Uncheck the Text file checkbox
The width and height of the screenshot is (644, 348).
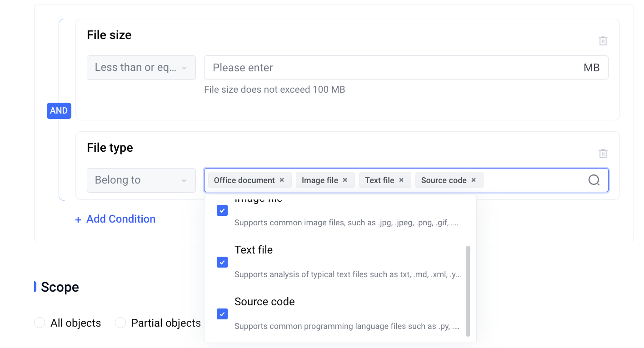click(x=222, y=262)
